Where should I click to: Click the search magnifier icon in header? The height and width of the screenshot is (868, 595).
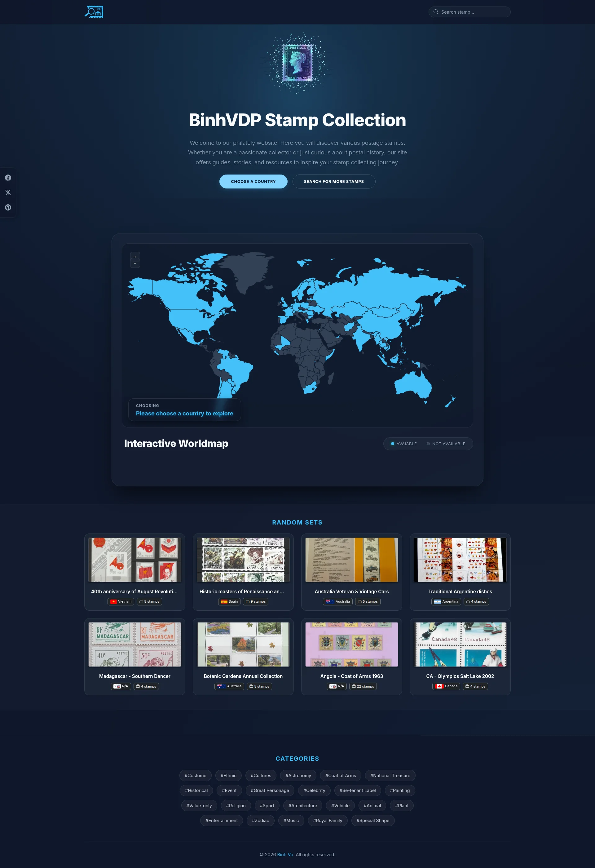click(436, 12)
